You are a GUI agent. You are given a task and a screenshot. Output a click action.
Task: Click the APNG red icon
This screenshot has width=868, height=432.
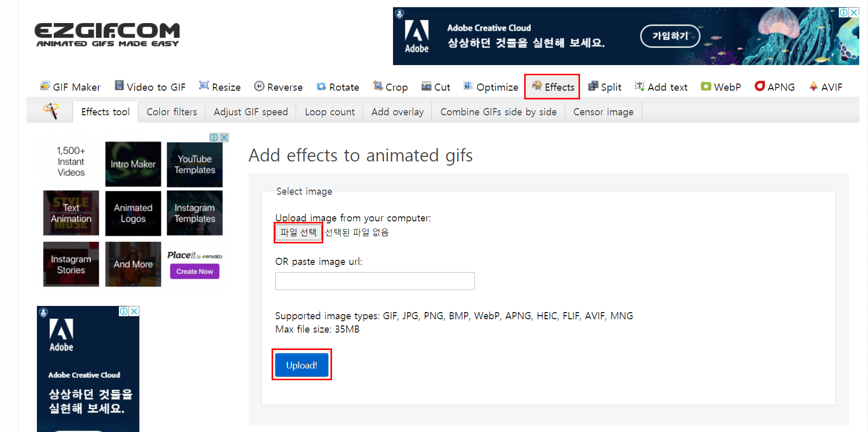pos(760,86)
